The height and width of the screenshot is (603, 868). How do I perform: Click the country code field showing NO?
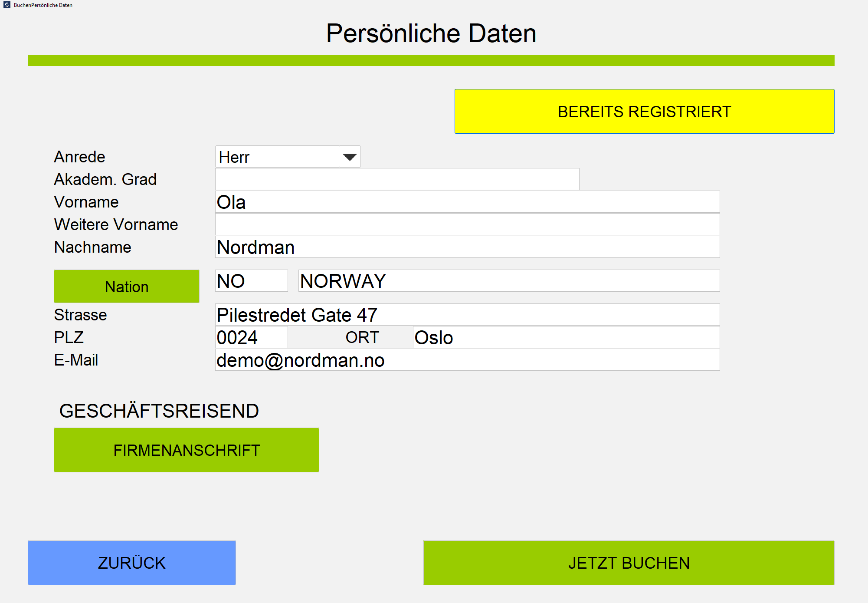(251, 281)
